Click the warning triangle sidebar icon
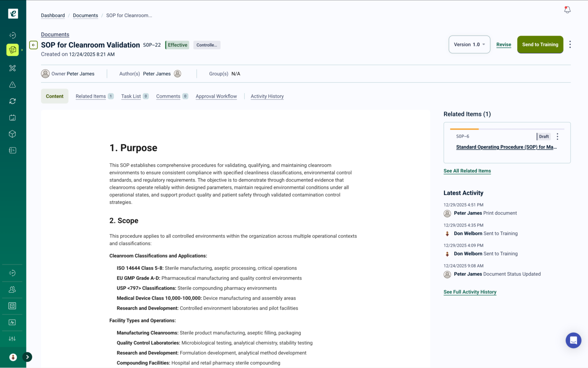The height and width of the screenshot is (368, 588). point(13,85)
